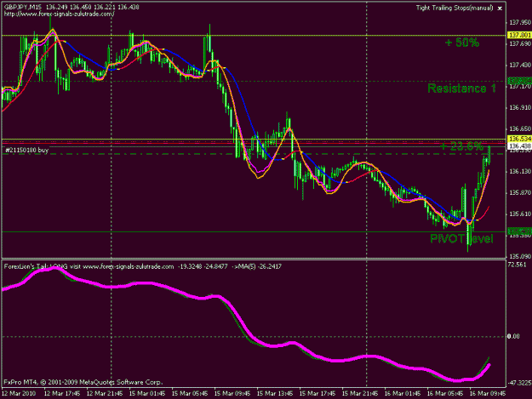Click the 15 Mar 21:45 time label

point(360,394)
